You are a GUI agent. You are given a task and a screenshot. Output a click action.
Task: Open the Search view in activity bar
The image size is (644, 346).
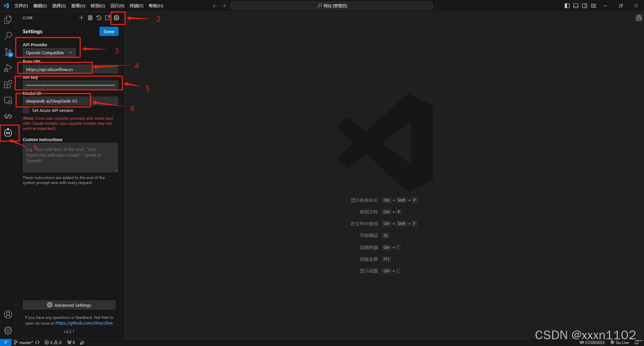(x=8, y=36)
